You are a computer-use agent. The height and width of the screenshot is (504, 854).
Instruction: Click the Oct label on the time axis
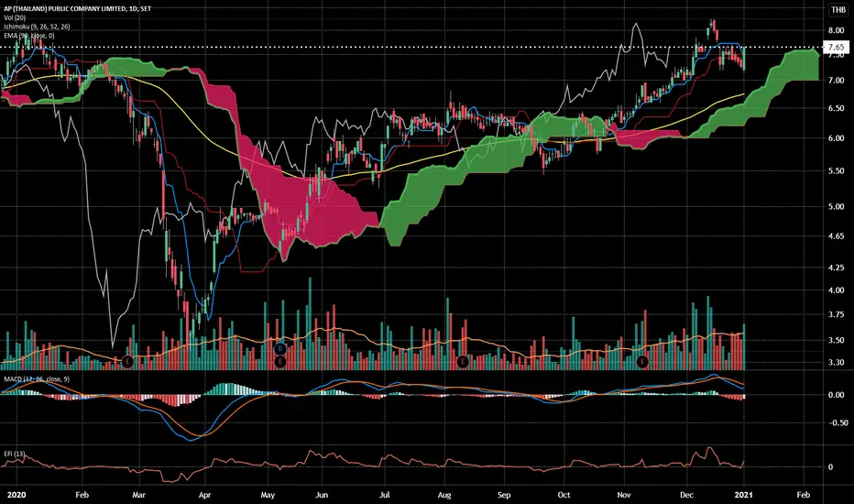(x=564, y=495)
